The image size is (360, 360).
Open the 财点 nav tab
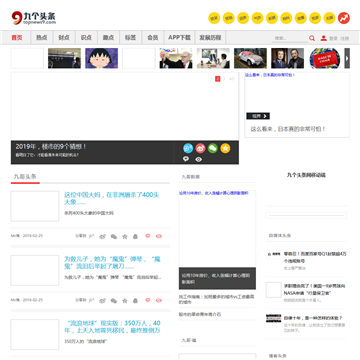(x=64, y=38)
